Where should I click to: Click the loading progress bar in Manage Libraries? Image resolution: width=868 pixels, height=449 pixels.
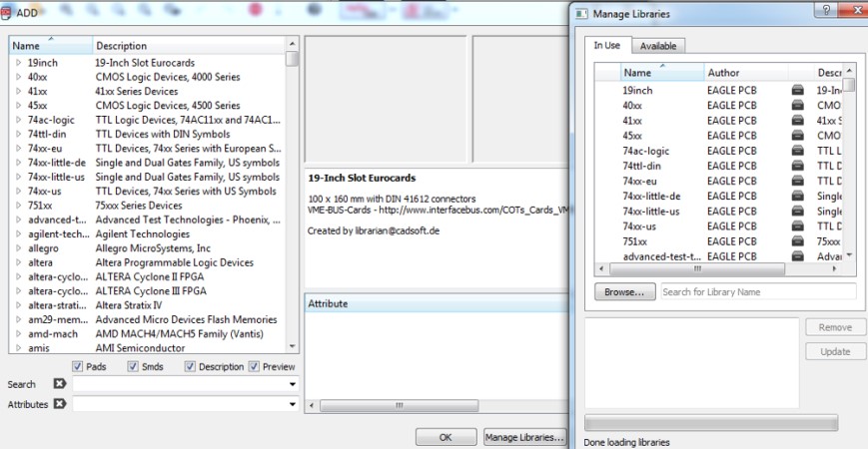coord(711,424)
